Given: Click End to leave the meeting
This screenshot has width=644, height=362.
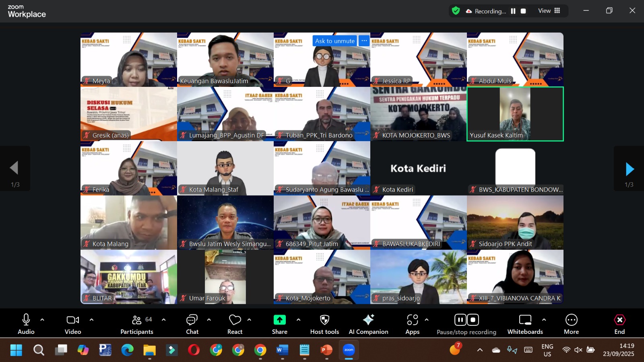Looking at the screenshot, I should click(619, 324).
